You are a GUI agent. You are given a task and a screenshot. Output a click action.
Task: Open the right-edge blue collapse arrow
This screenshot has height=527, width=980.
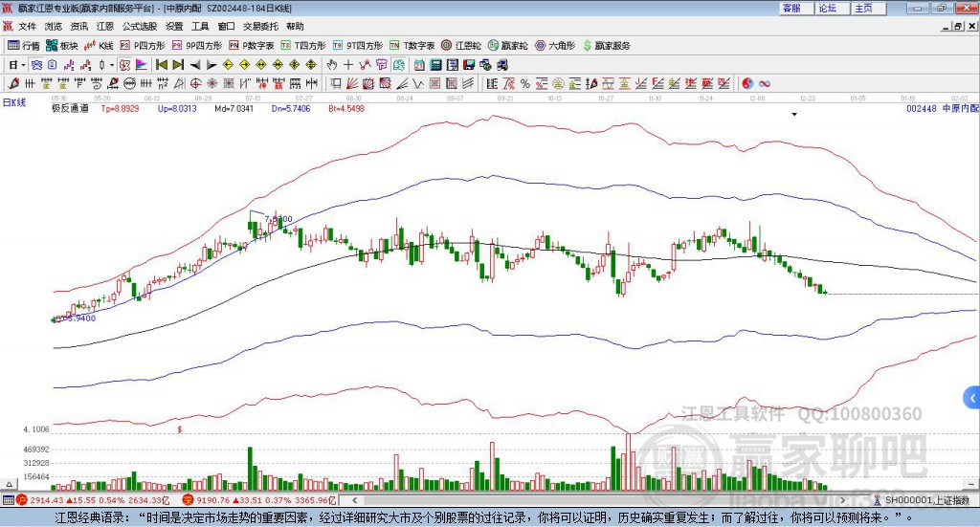972,398
